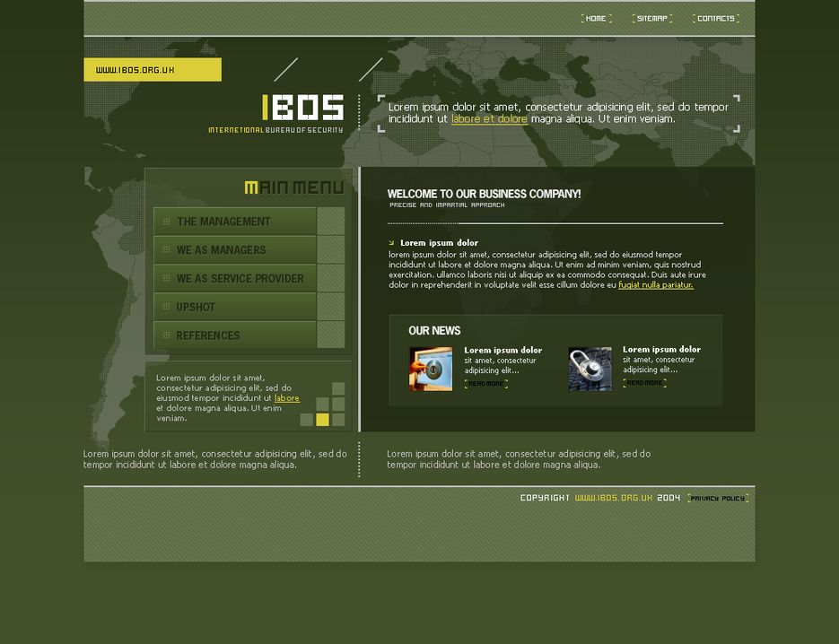The image size is (839, 644).
Task: Click the first news title Lorem ipsum dolor
Action: [503, 351]
